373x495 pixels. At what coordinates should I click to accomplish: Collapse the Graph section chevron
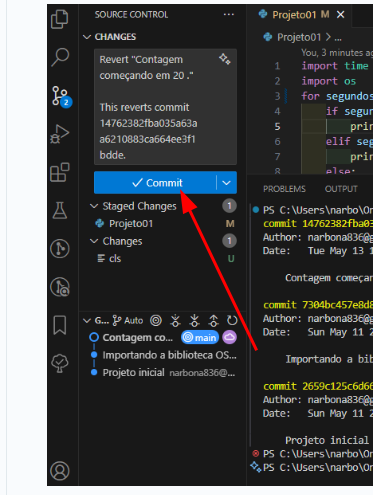click(87, 321)
